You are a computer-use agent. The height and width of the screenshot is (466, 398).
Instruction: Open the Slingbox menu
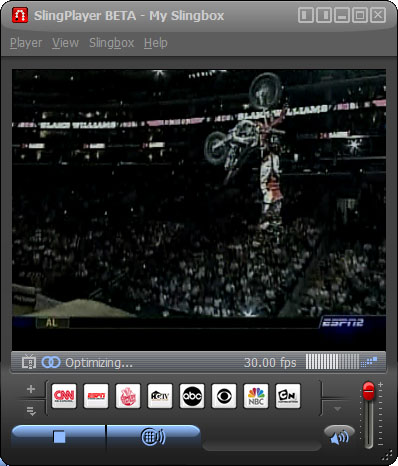coord(112,43)
